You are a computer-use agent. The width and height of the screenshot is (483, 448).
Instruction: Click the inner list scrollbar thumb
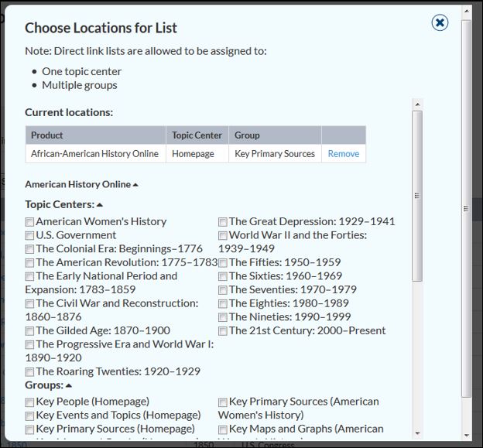tap(417, 196)
